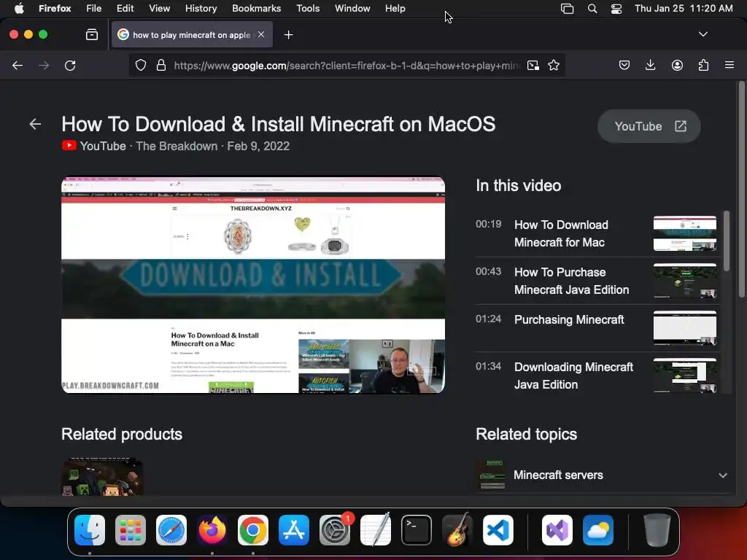Image resolution: width=747 pixels, height=560 pixels.
Task: Click the site security padlock icon
Action: pos(161,65)
